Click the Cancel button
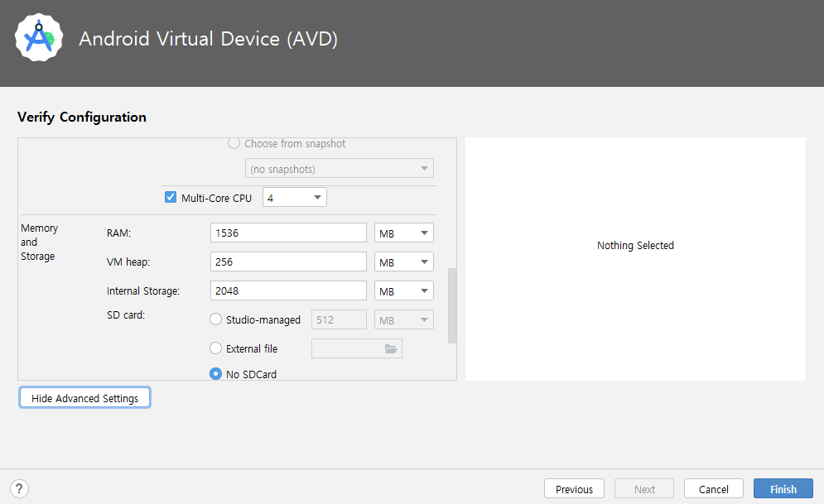 pos(714,489)
